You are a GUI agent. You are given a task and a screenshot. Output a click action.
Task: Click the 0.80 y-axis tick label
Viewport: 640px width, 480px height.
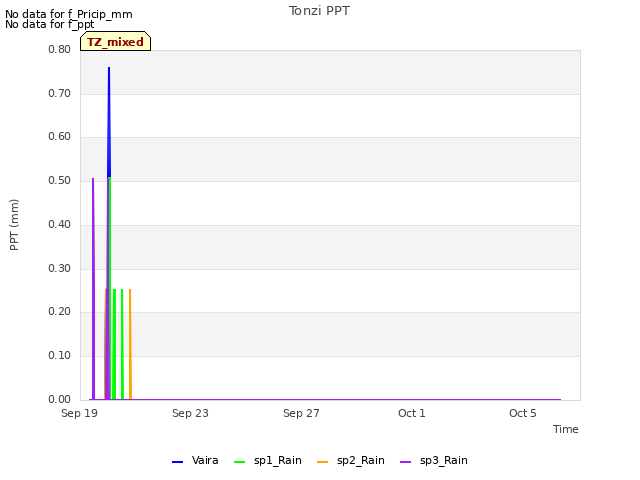click(60, 49)
